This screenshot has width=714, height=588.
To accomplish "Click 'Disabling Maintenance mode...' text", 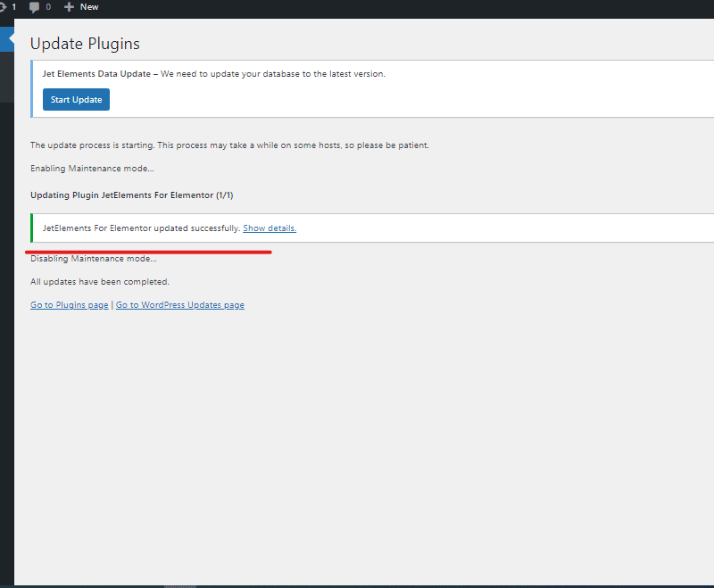I will (94, 259).
